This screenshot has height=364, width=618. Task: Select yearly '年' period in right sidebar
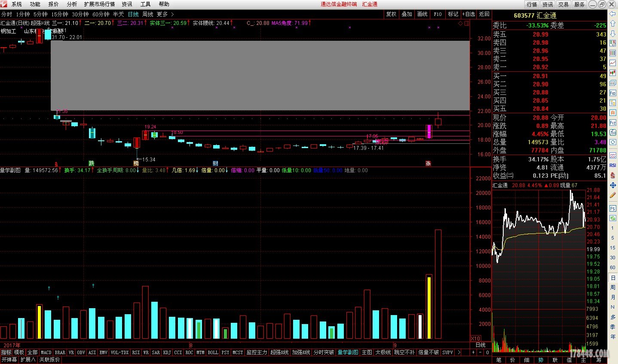click(613, 337)
